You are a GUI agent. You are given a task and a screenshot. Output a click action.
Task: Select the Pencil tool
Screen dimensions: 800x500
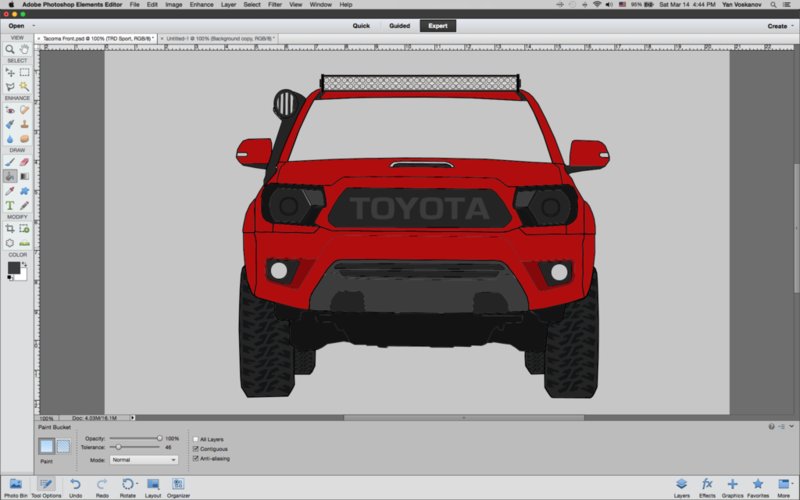[x=24, y=205]
